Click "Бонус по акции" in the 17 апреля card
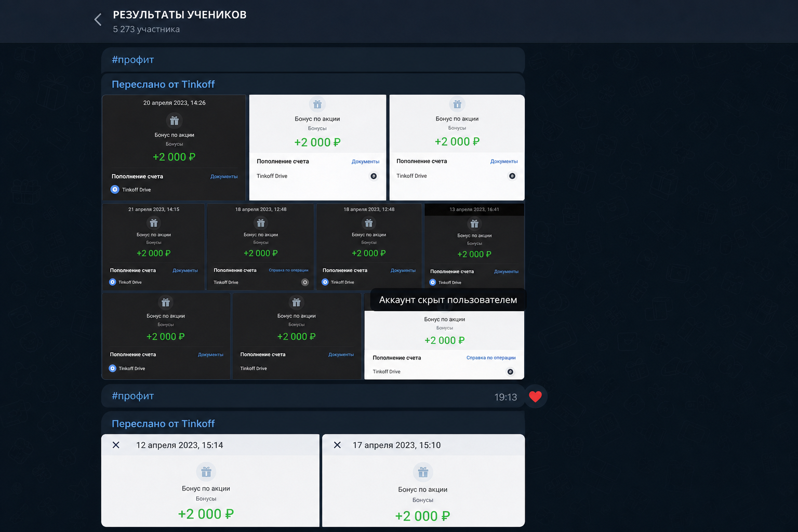Screen dimensions: 798x532 pyautogui.click(x=423, y=489)
